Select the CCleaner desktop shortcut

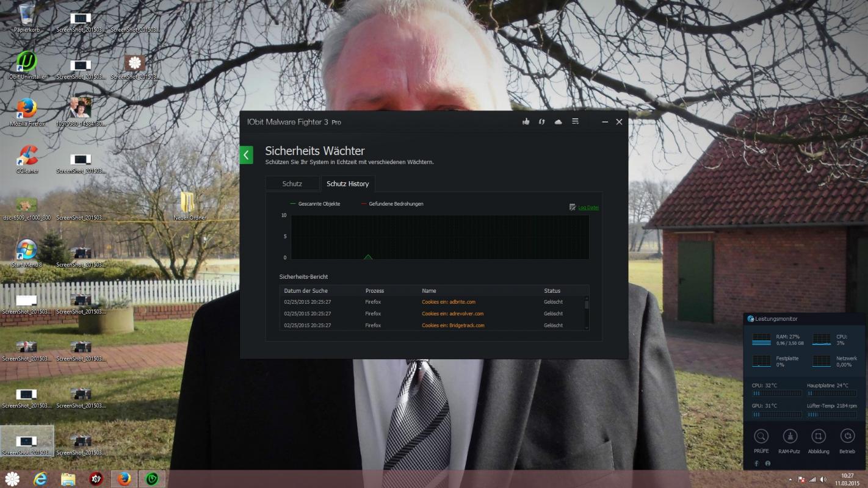pos(27,159)
